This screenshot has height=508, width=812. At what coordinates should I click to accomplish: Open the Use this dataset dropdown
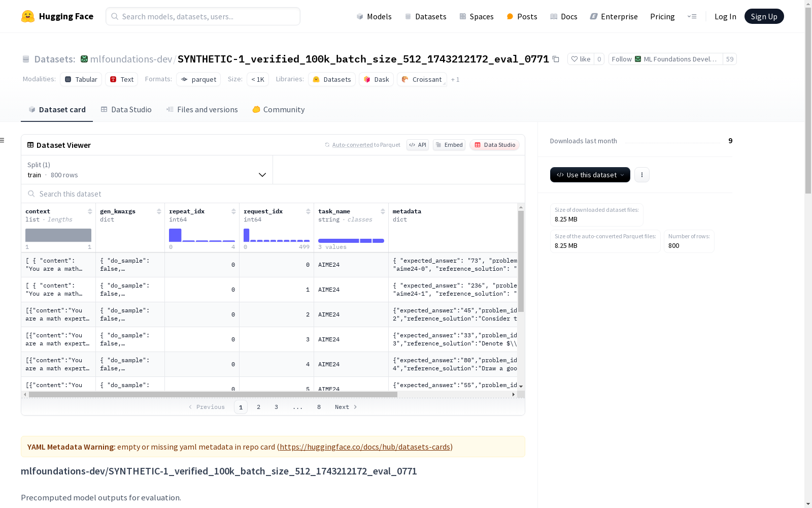pos(590,175)
